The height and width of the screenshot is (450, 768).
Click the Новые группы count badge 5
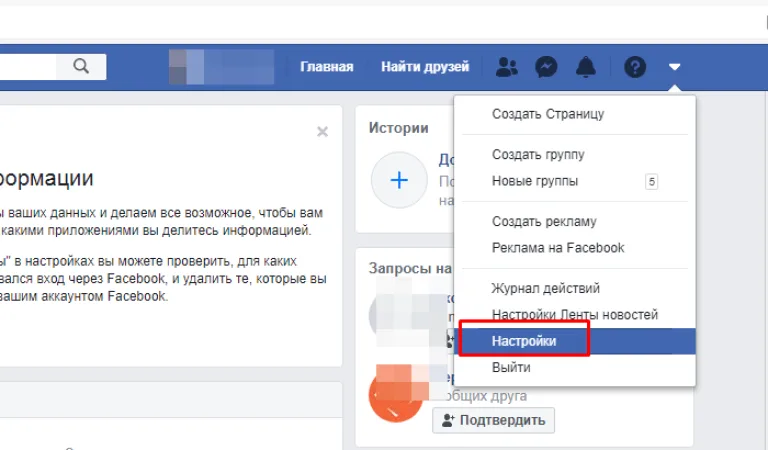pyautogui.click(x=651, y=182)
